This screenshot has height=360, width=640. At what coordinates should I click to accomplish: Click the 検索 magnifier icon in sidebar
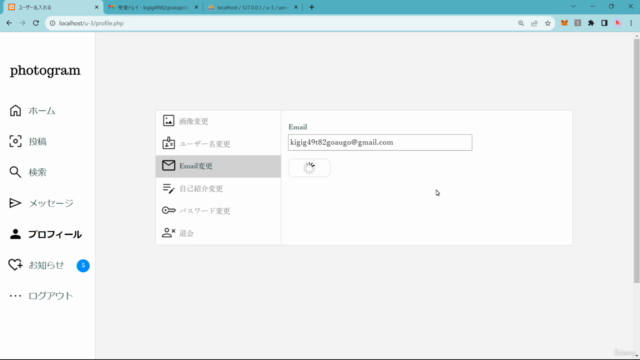point(15,172)
